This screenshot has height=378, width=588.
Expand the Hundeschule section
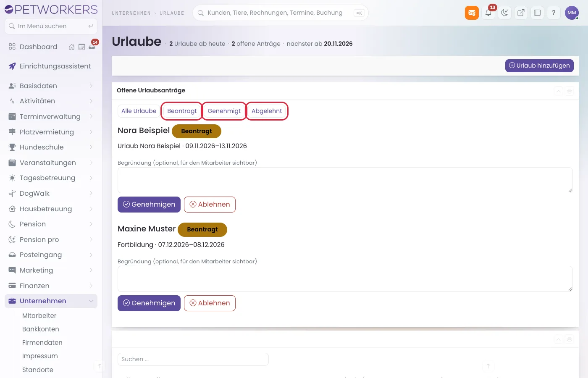point(51,147)
